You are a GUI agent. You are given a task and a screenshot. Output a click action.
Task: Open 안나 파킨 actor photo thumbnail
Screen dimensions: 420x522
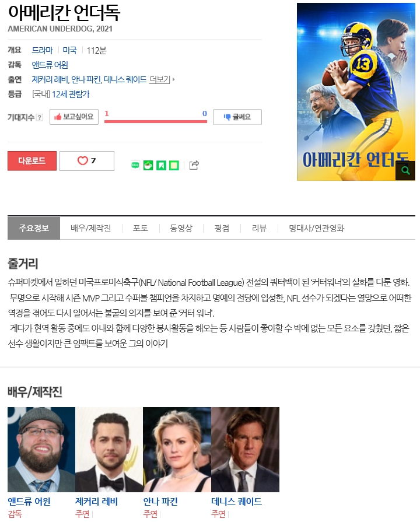pos(177,450)
